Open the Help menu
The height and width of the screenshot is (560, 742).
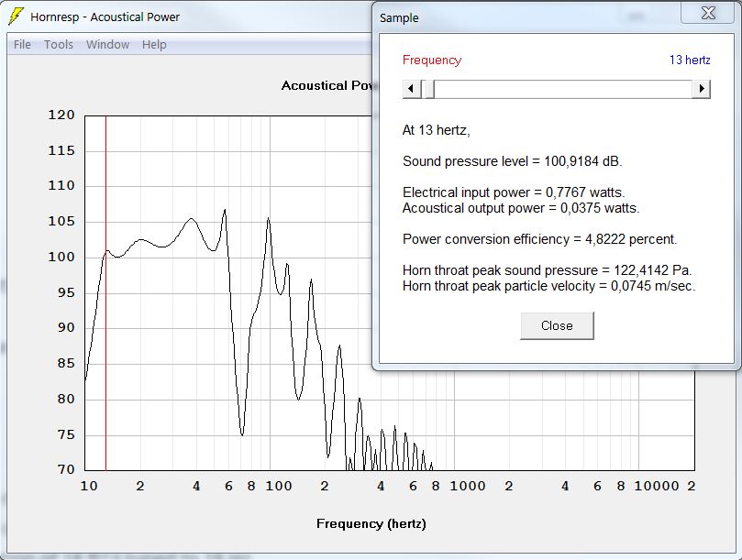coord(154,45)
